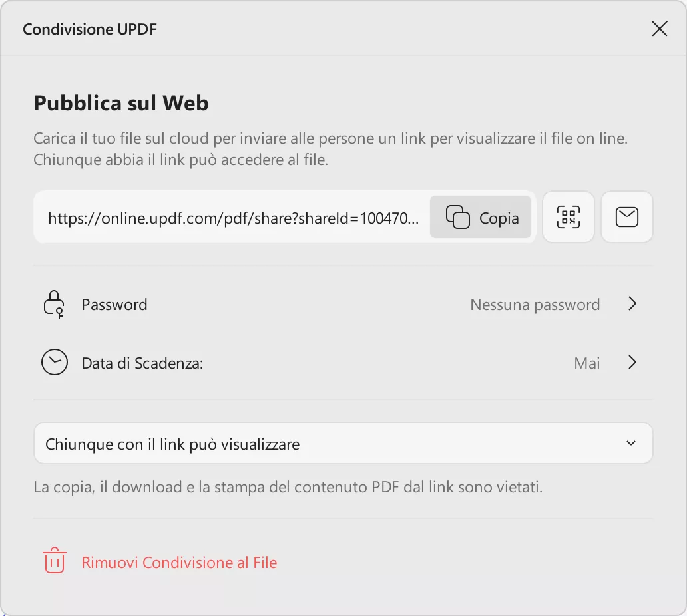The width and height of the screenshot is (687, 616).
Task: Expand the Password chevron arrow
Action: [x=632, y=304]
